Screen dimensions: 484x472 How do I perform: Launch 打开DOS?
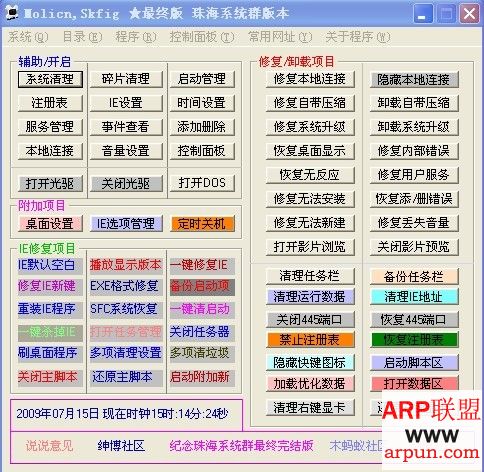[202, 183]
